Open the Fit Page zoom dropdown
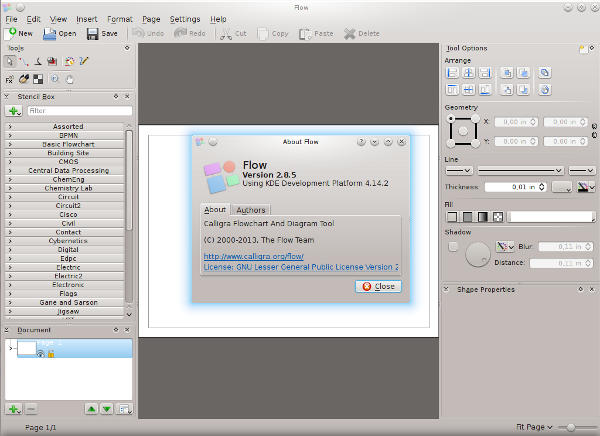The height and width of the screenshot is (436, 600). 534,427
